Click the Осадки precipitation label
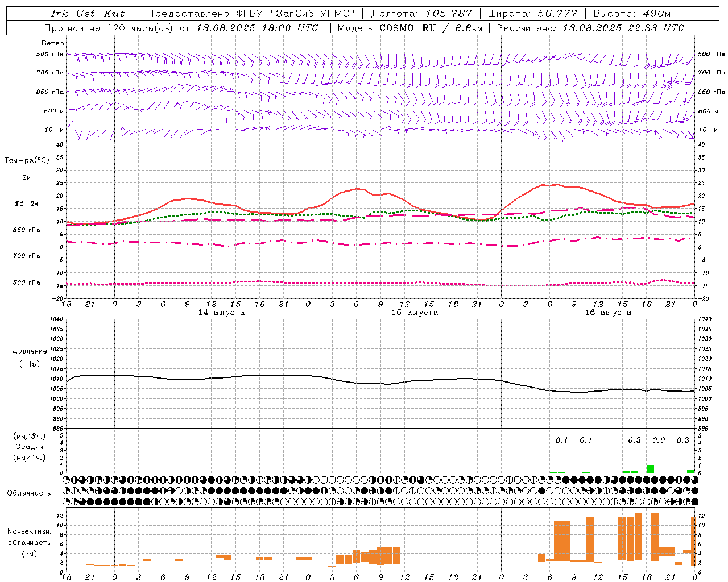Viewport: 728px width, 582px height. (x=30, y=447)
